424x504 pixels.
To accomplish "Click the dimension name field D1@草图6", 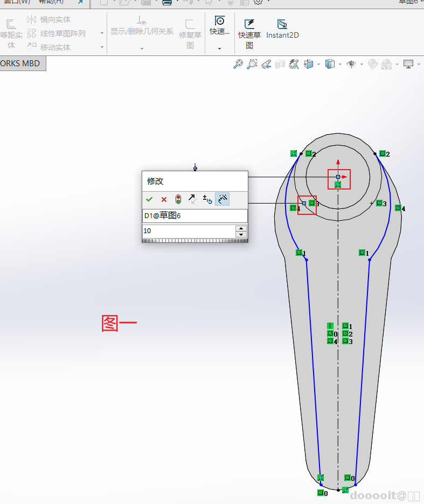I will pyautogui.click(x=194, y=215).
